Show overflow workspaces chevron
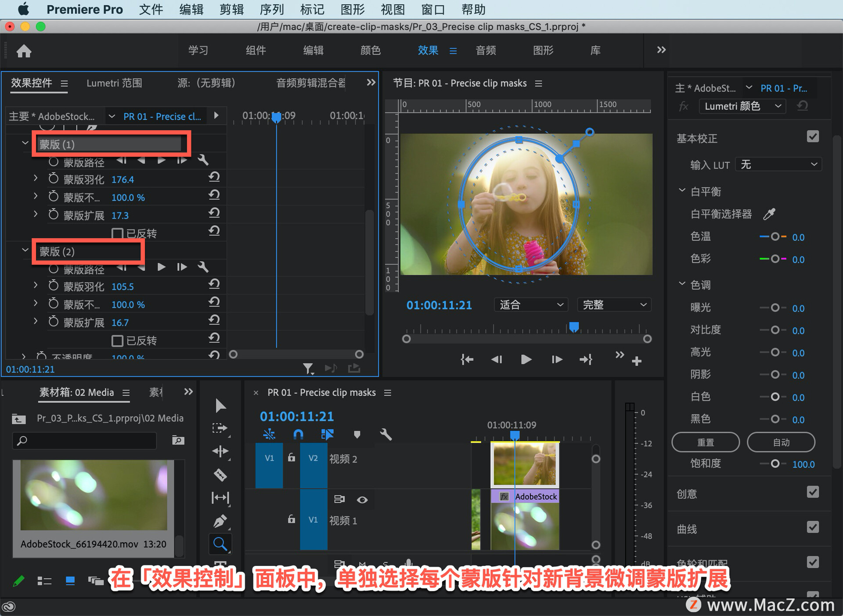Image resolution: width=843 pixels, height=616 pixels. (x=661, y=50)
